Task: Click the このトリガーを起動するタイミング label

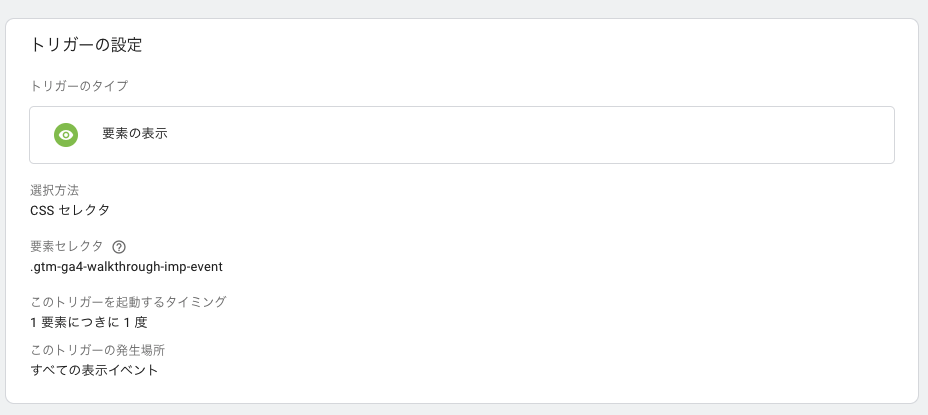Action: coord(128,302)
